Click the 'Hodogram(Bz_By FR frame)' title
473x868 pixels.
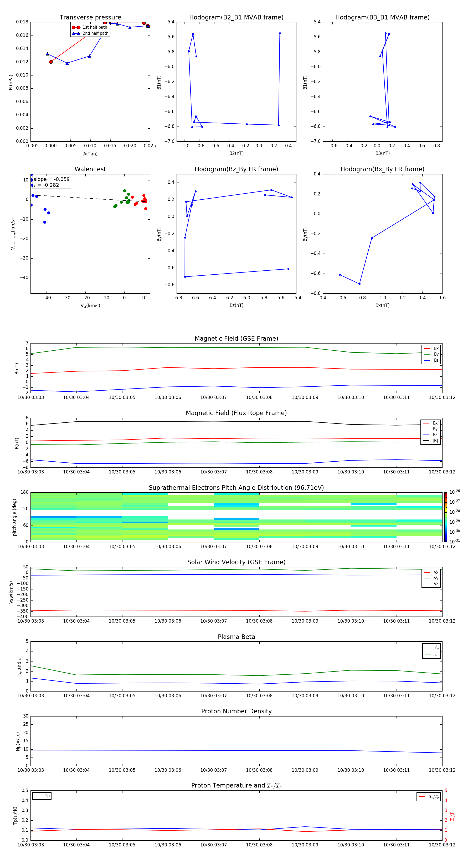pos(236,169)
